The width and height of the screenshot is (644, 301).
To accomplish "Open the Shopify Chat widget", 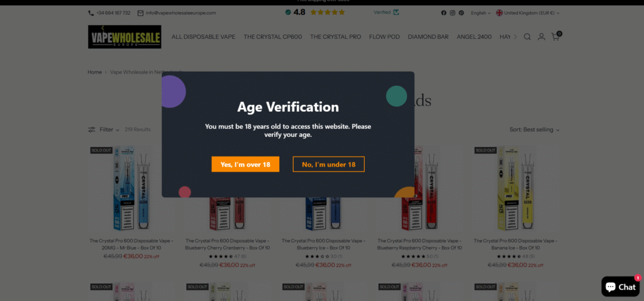I will click(x=620, y=286).
